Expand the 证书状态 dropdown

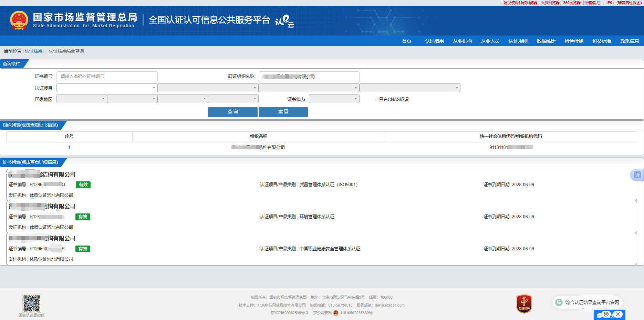[334, 99]
